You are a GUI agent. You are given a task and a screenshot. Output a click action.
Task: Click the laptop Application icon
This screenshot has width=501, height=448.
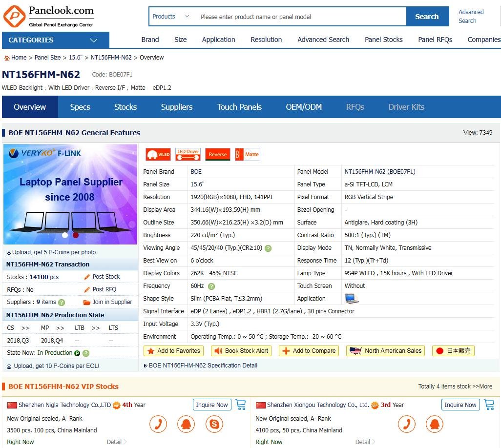tap(352, 299)
